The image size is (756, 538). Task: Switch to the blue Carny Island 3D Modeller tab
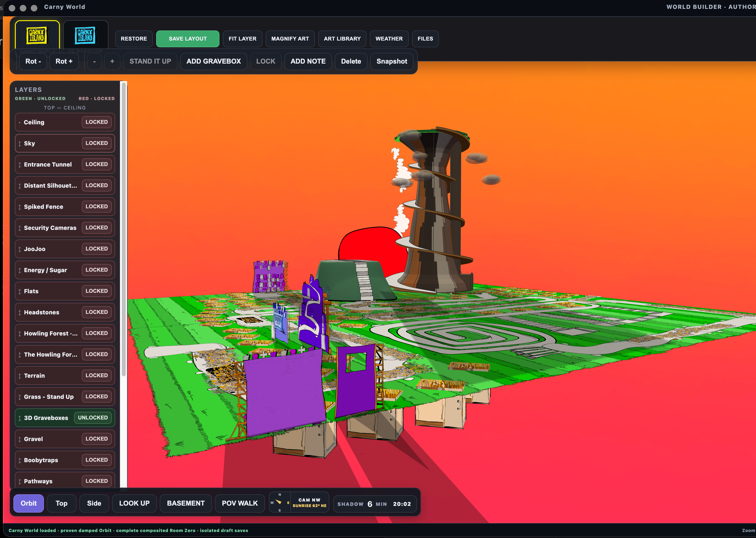click(x=85, y=35)
